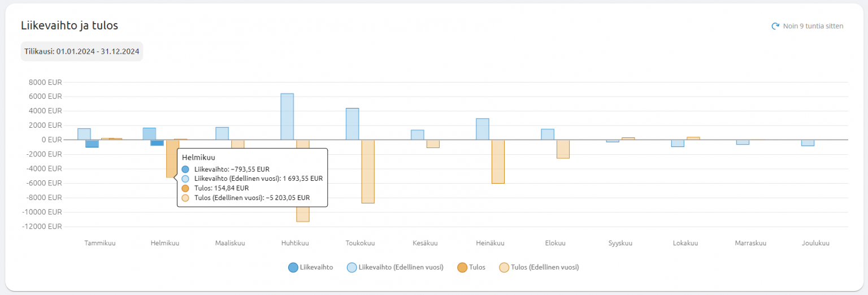Click the refresh icon beside timestamp
The width and height of the screenshot is (868, 295).
coord(775,26)
